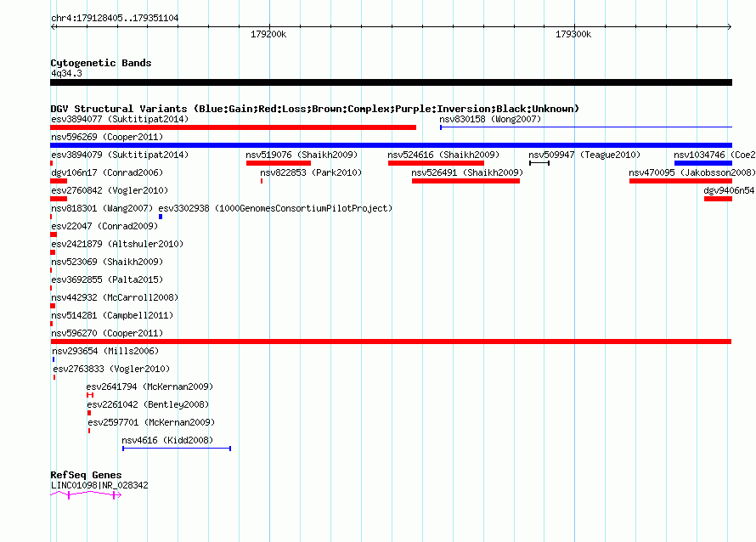Image resolution: width=756 pixels, height=542 pixels.
Task: Click the esv2763833 (Vogler2010) label
Action: point(111,369)
